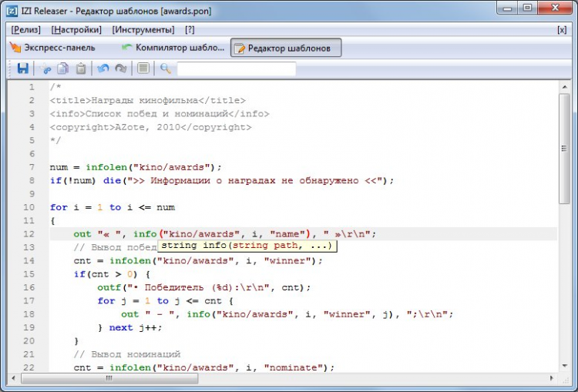Open the [Инструменты] menu

click(x=143, y=30)
